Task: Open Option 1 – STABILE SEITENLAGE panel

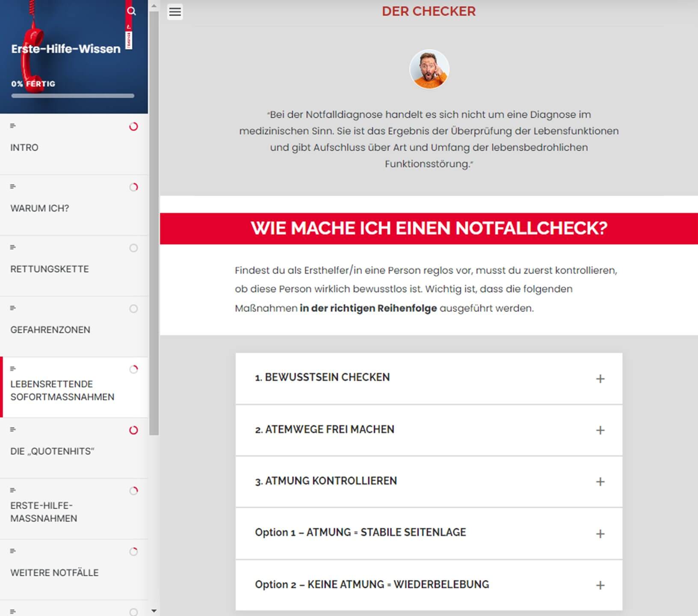Action: point(600,533)
